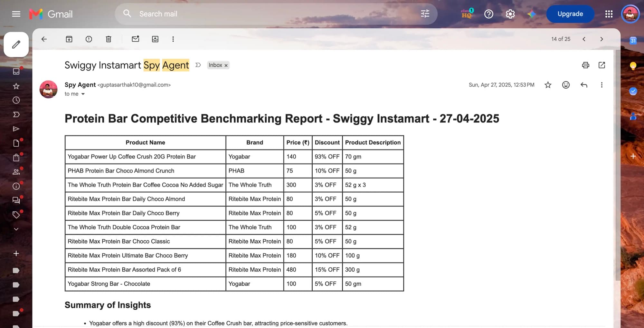644x328 pixels.
Task: Click the Gmail logo
Action: point(51,14)
